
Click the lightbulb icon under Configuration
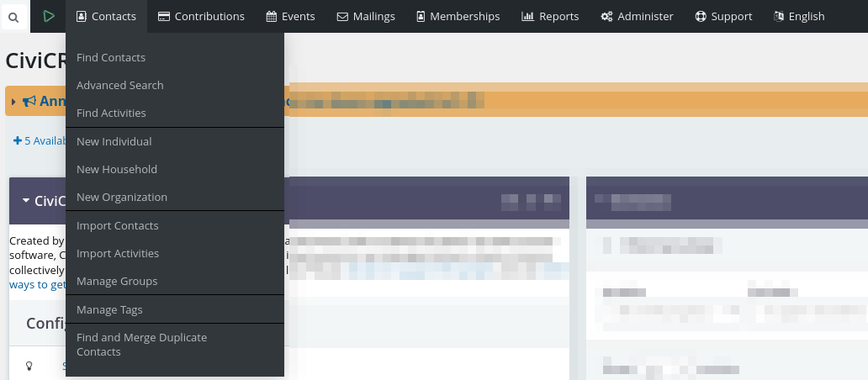[29, 366]
